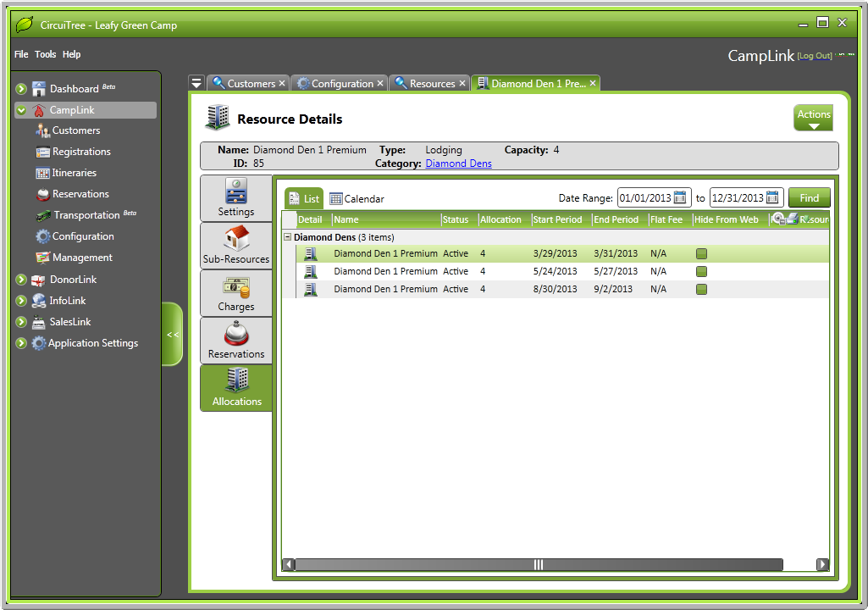Screen dimensions: 868x610
Task: Open the Tools menu
Action: click(46, 54)
